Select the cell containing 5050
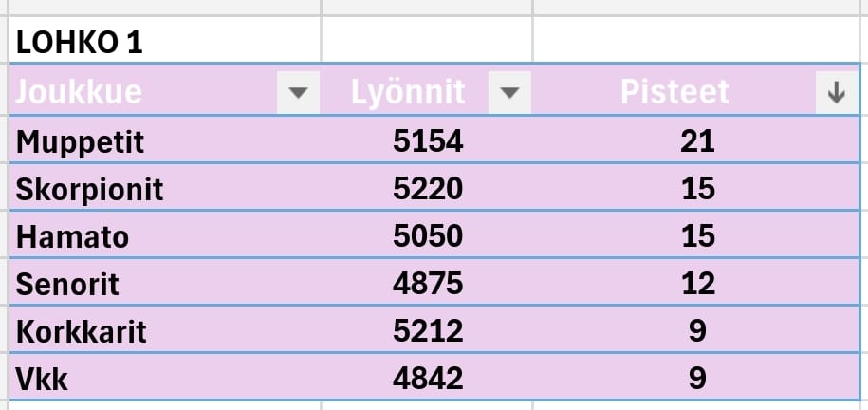Viewport: 868px width, 410px height. (x=428, y=236)
